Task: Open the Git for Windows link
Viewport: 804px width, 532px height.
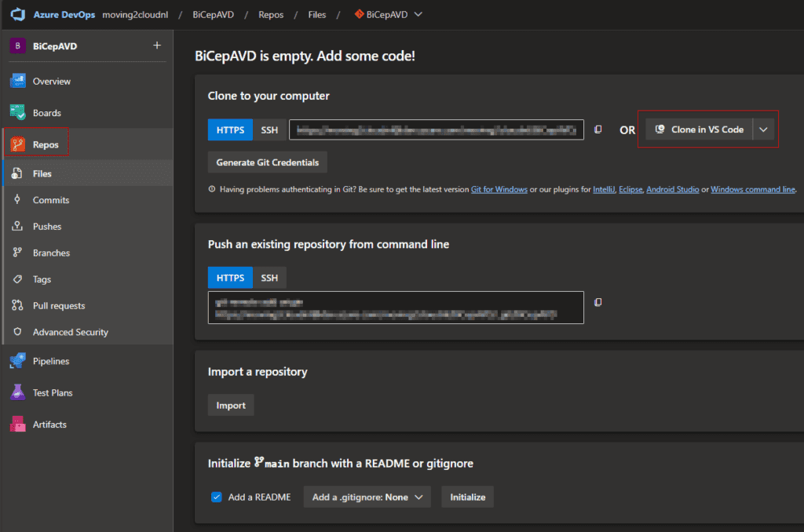Action: (x=499, y=189)
